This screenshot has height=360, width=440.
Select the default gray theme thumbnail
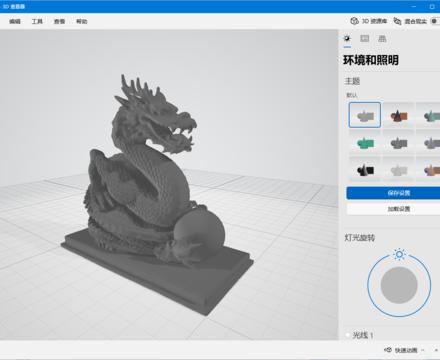tap(365, 115)
